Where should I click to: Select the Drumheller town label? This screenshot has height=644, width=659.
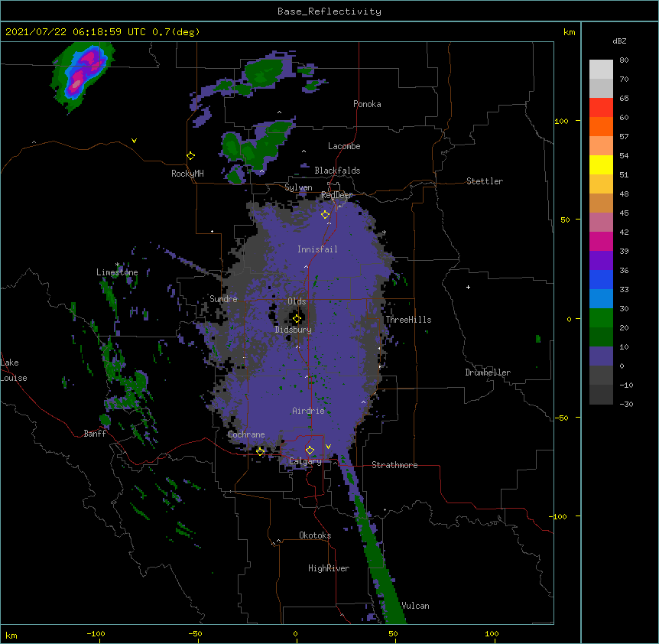click(x=488, y=372)
